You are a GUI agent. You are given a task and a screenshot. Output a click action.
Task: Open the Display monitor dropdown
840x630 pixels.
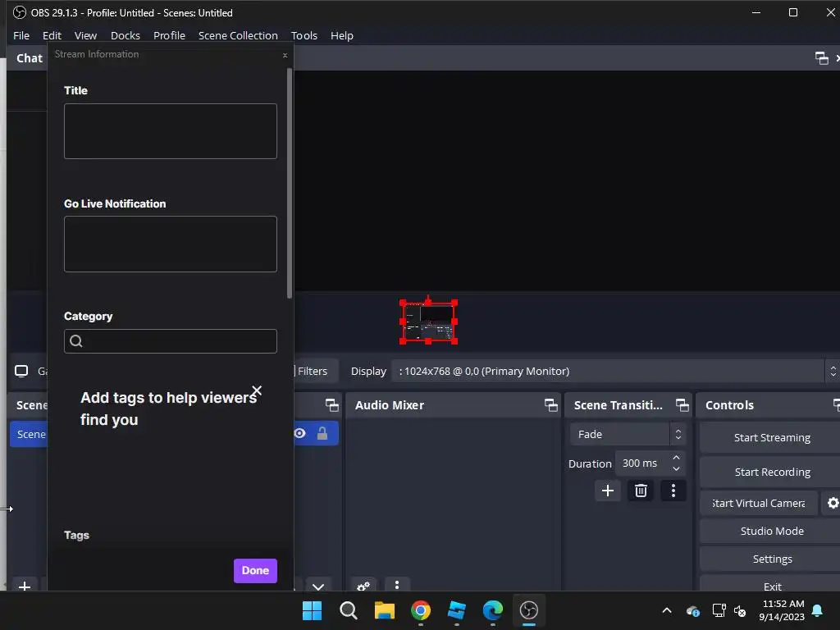point(615,372)
